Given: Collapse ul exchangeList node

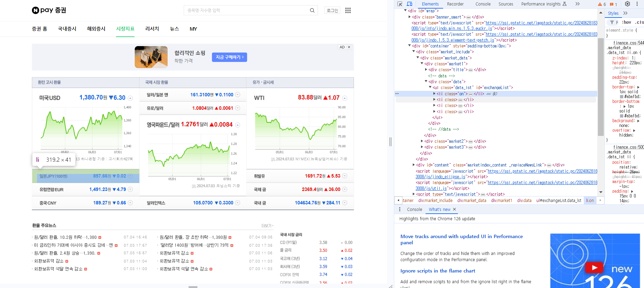Looking at the screenshot, I should coord(430,87).
